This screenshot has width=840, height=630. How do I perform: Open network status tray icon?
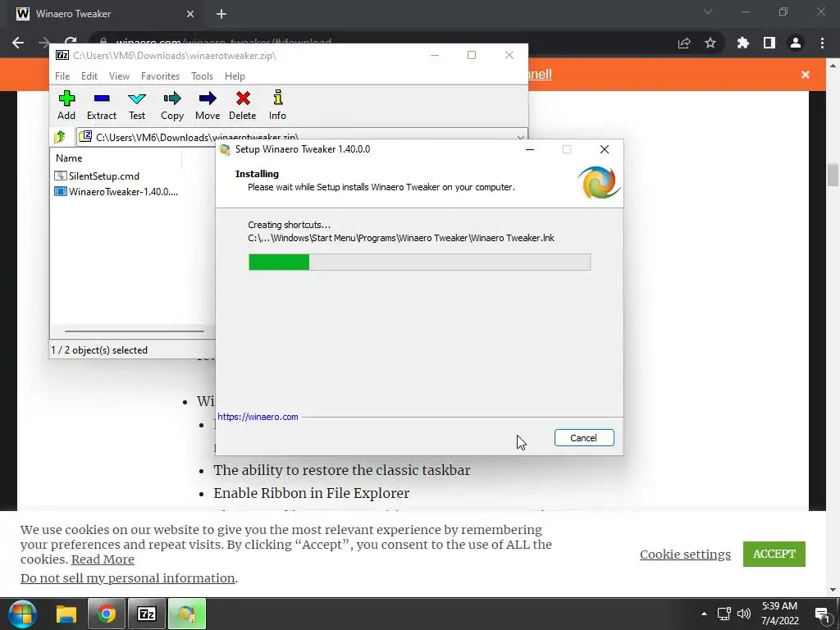point(724,614)
